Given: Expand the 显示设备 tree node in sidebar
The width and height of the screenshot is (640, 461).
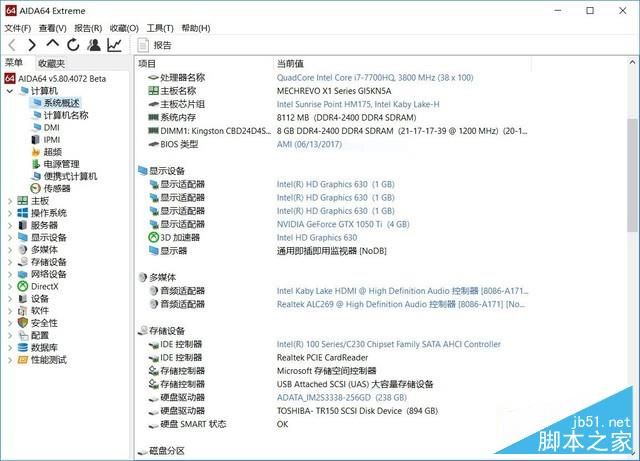Looking at the screenshot, I should [10, 238].
